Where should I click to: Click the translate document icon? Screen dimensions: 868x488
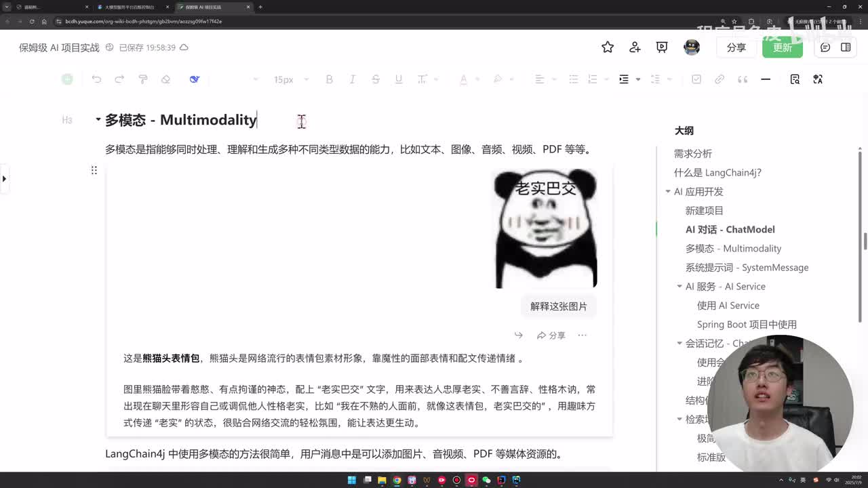pyautogui.click(x=818, y=79)
